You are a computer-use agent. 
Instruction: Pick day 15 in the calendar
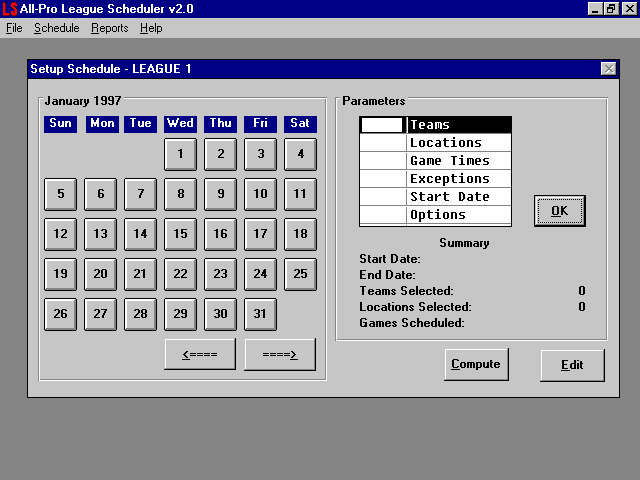180,234
